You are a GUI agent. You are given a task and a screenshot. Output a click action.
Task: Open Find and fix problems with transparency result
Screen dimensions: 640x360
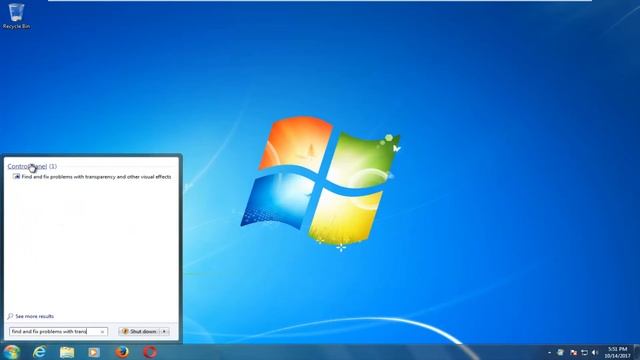(91, 177)
